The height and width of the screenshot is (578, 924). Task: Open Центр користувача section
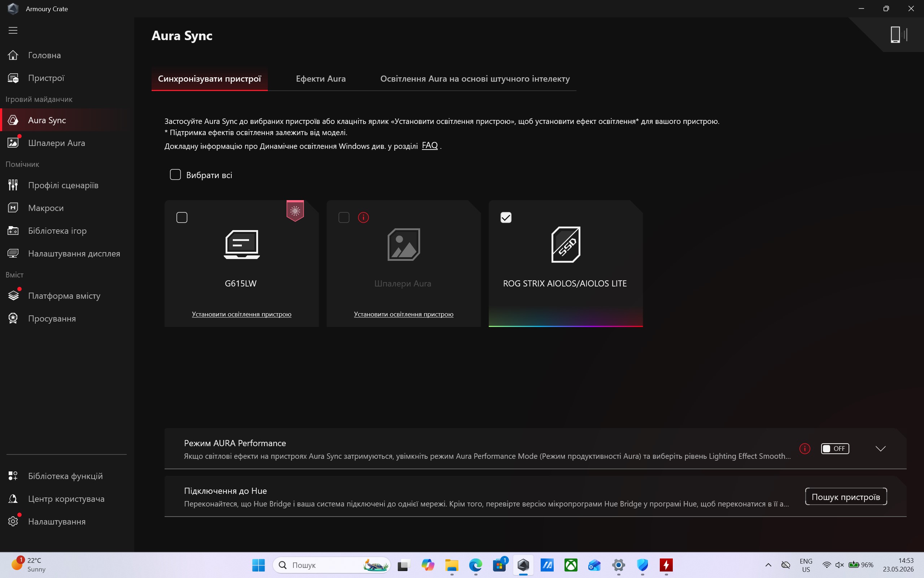[x=67, y=499]
